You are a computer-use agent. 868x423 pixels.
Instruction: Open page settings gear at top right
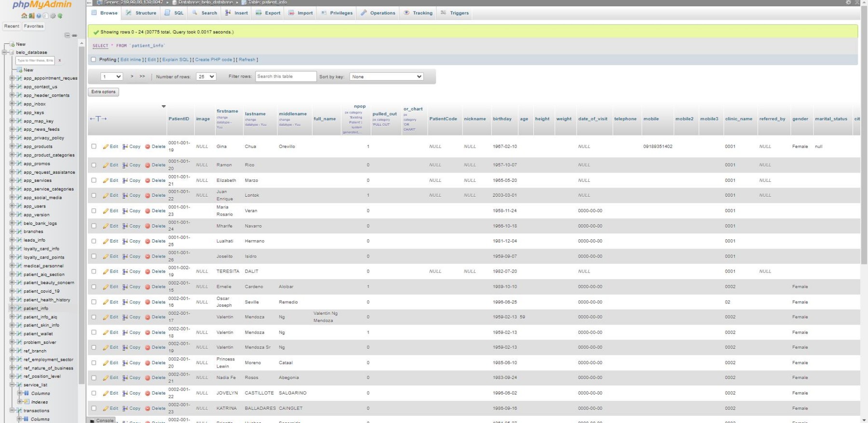click(x=848, y=2)
